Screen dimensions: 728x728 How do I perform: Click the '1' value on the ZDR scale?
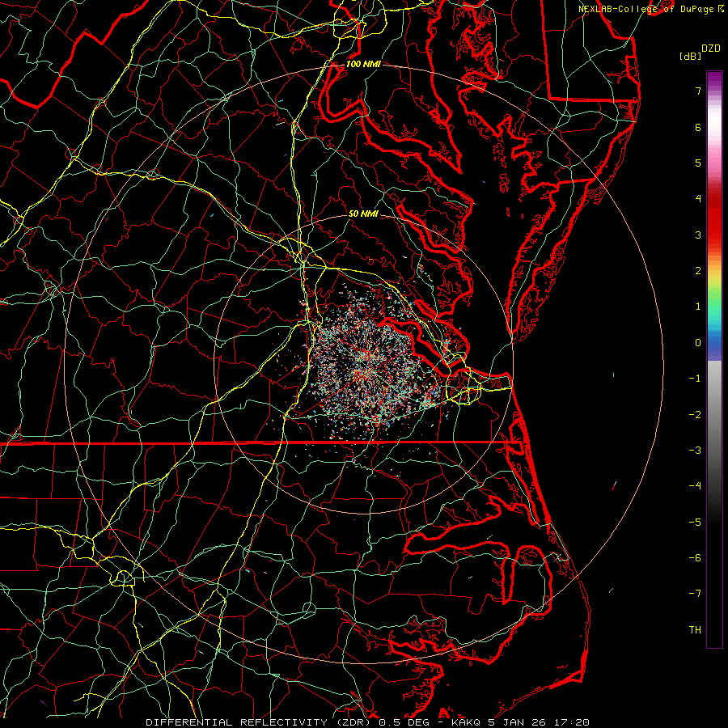coord(698,307)
